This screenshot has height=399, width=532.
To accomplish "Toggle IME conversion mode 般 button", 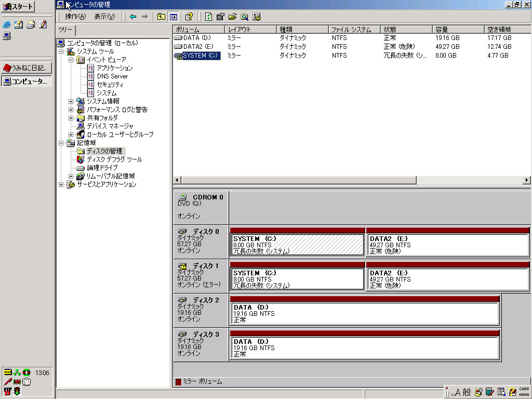I will (x=467, y=393).
